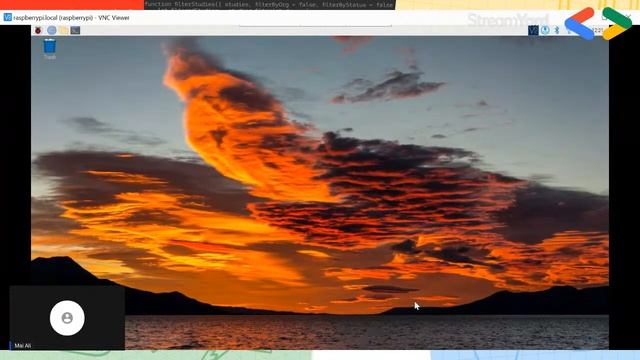Open the Raspberry Pi applications menu

coord(38,30)
